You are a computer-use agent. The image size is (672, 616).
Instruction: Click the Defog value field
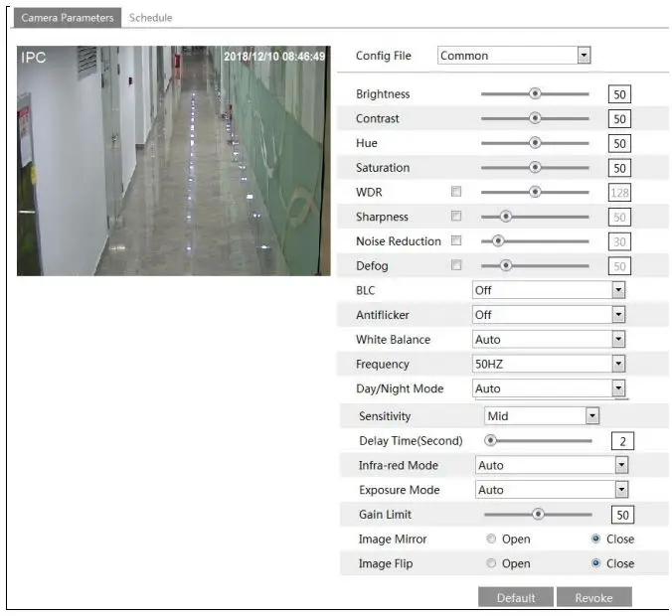point(619,266)
